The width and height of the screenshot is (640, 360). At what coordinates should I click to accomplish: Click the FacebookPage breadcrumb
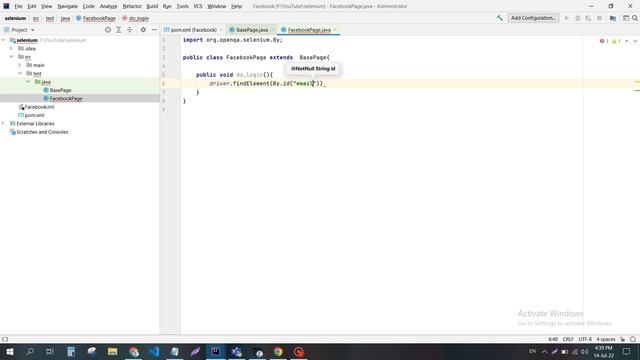(96, 18)
